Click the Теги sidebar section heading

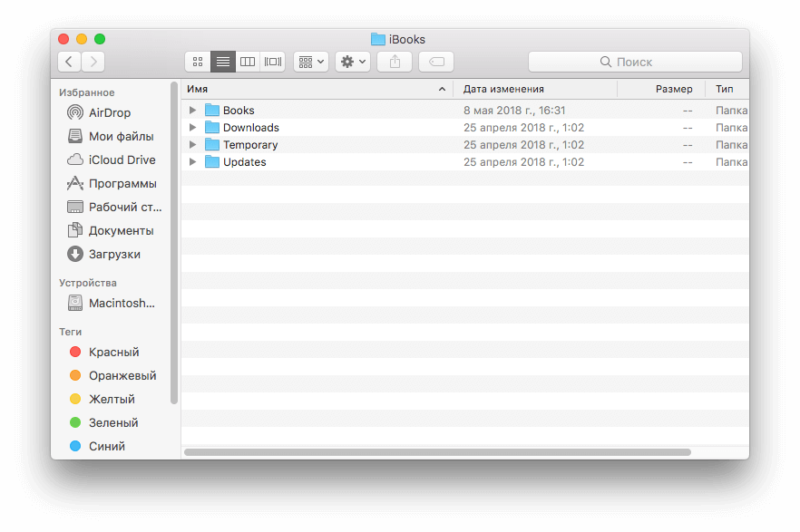tap(71, 332)
